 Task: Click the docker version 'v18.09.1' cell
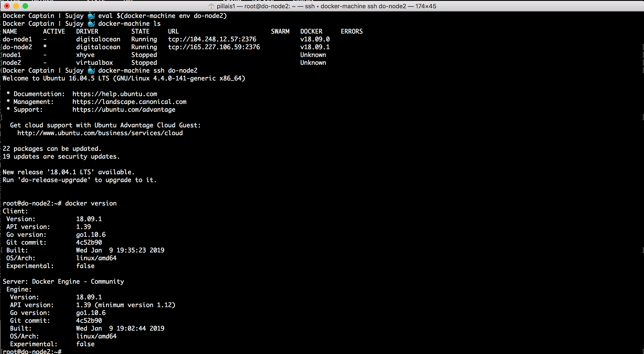tap(315, 47)
